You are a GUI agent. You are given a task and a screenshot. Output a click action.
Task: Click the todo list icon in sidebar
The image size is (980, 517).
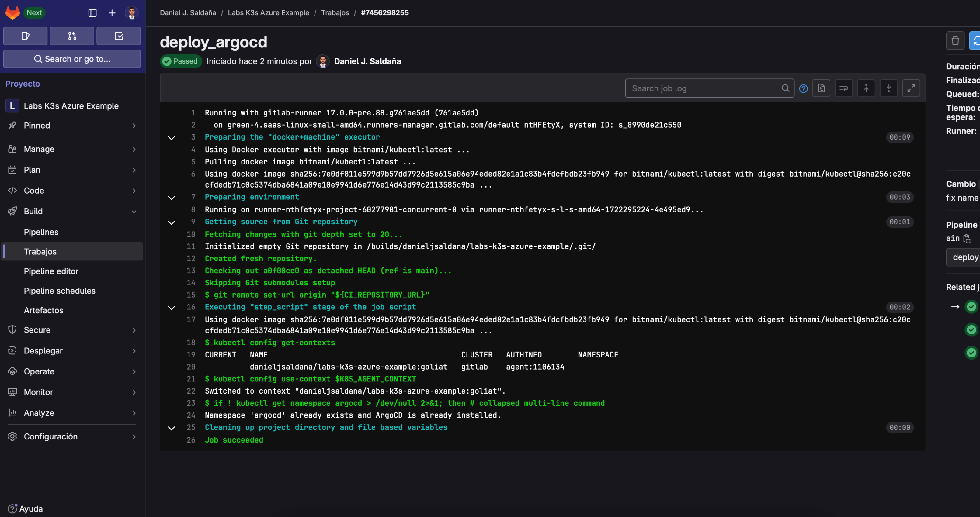(x=119, y=36)
